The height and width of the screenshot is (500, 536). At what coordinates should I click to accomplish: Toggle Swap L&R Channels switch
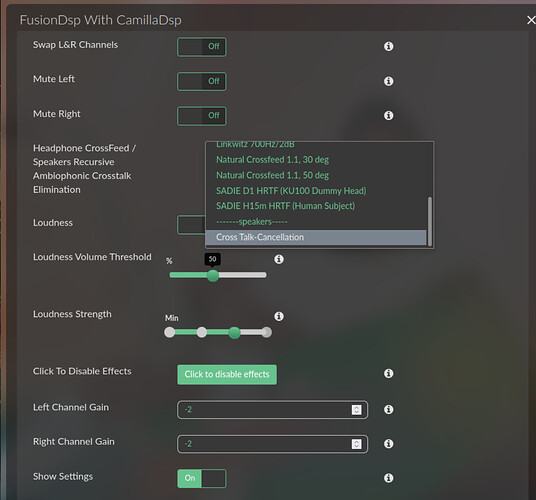[x=202, y=47]
